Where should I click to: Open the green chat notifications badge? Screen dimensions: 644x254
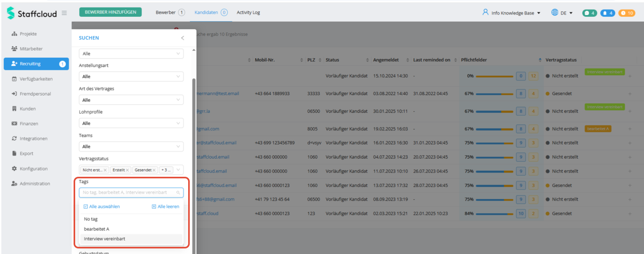(x=590, y=13)
